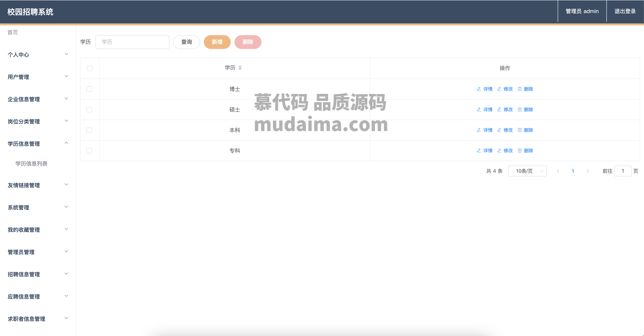Screen dimensions: 644x336
Task: Click the pencil icon next to 修改 in 硕士 row
Action: click(x=499, y=110)
